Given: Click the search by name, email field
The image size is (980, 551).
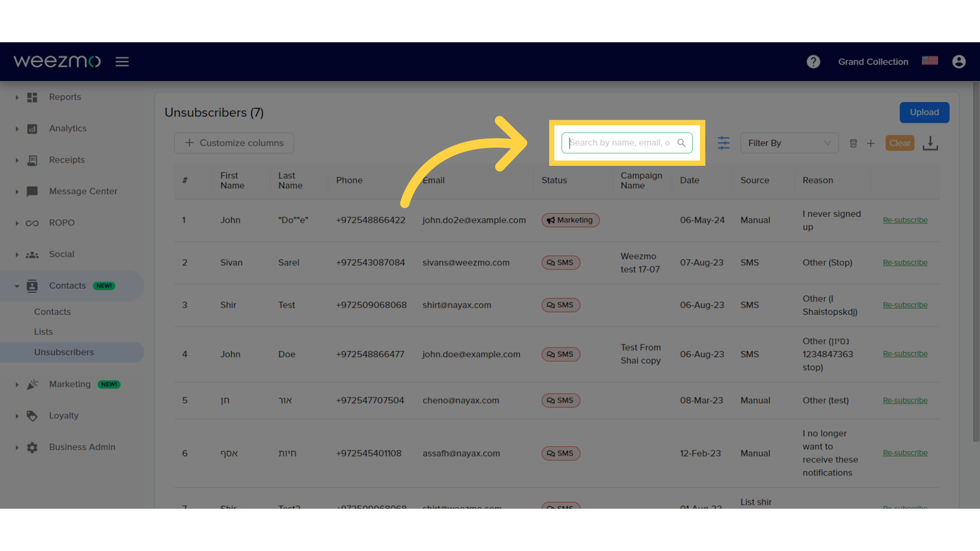Looking at the screenshot, I should pos(626,142).
